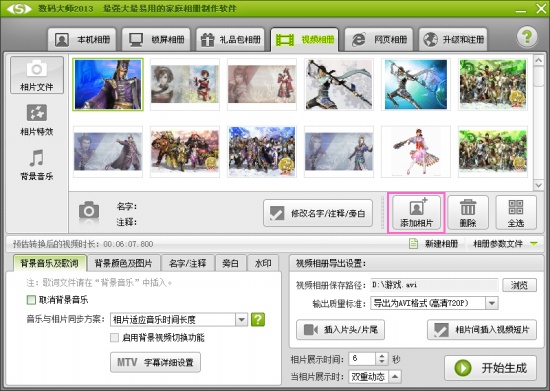
Task: Click MTV 字幕详细设置 button
Action: (155, 362)
